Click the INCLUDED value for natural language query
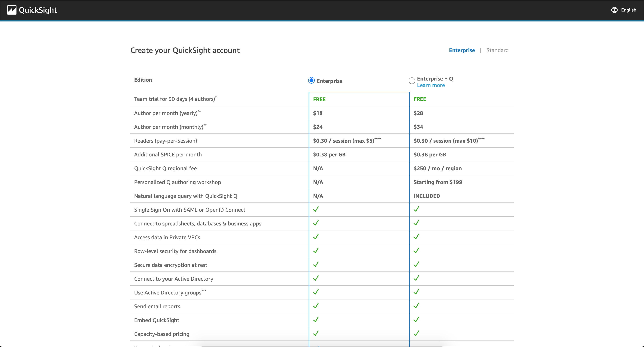 (427, 196)
